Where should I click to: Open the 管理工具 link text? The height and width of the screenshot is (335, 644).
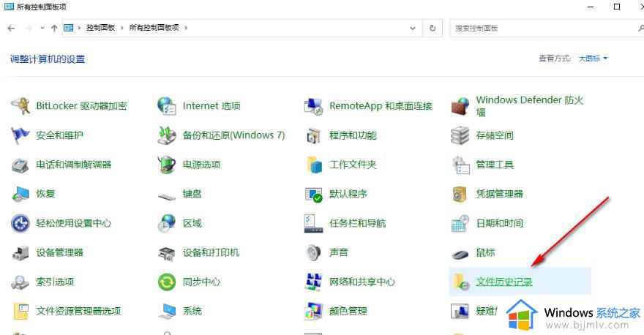pos(495,165)
